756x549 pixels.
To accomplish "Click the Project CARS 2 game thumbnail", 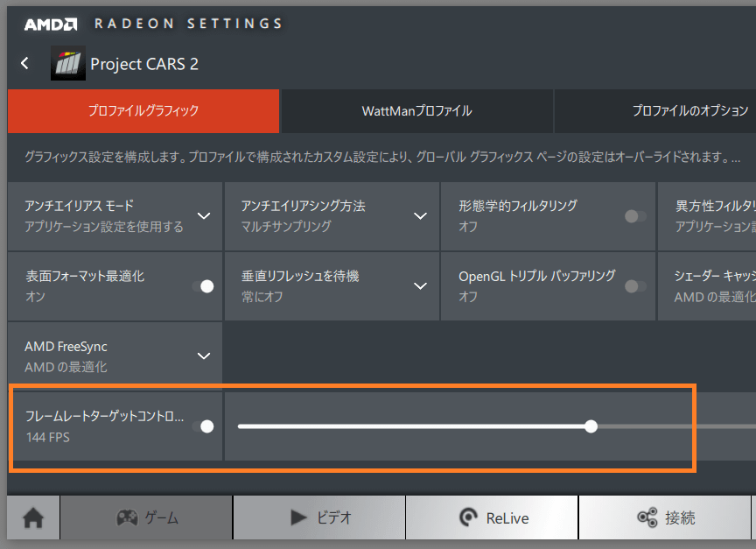I will tap(68, 63).
